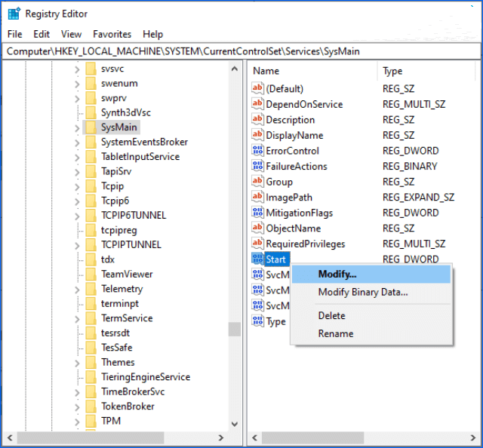Choose Modify Binary Data... in context menu
Screen dimensions: 483x448
(x=371, y=292)
